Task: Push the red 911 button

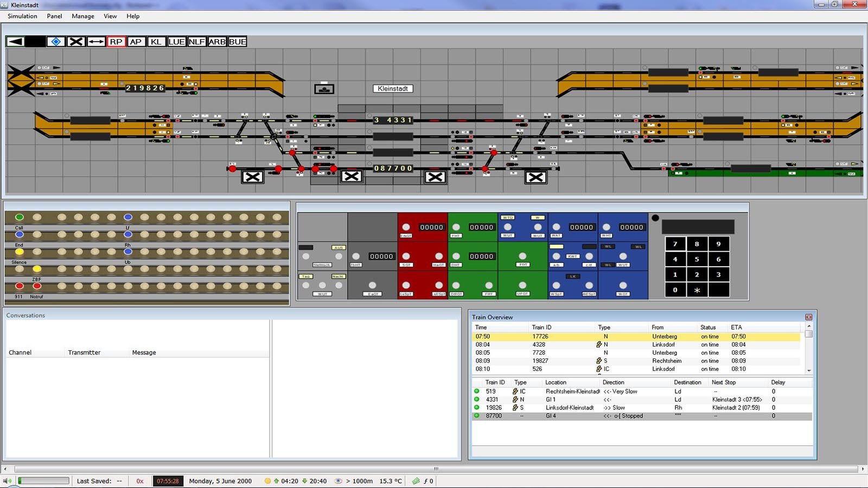Action: tap(20, 286)
